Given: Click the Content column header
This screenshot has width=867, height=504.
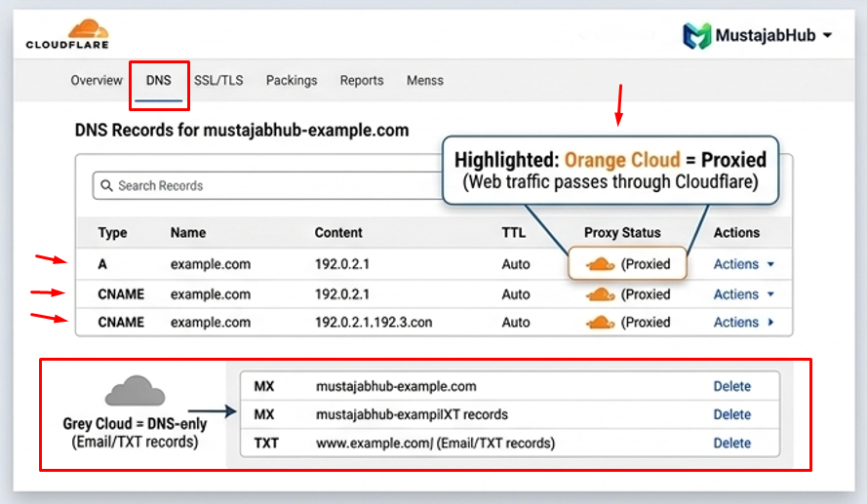Looking at the screenshot, I should 338,233.
